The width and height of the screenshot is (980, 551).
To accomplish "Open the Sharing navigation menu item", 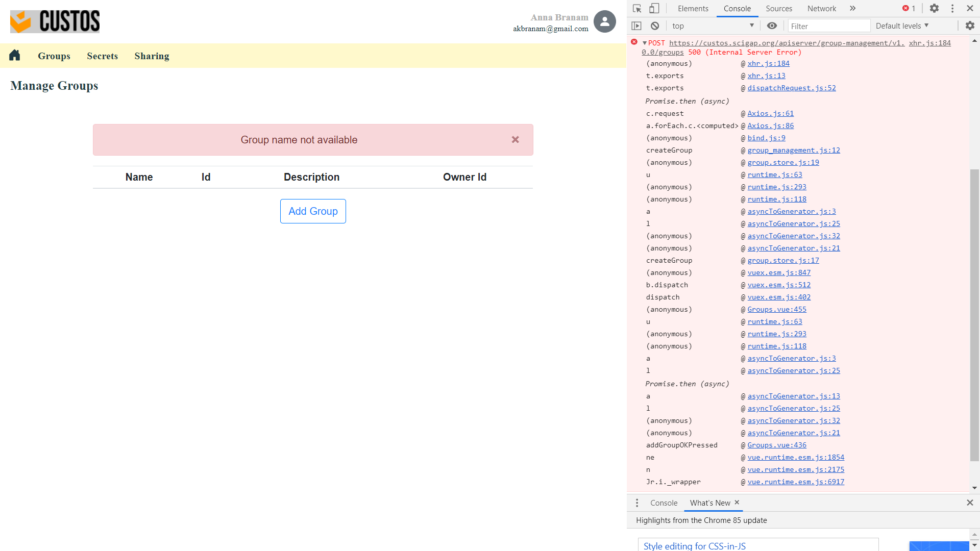I will tap(152, 56).
